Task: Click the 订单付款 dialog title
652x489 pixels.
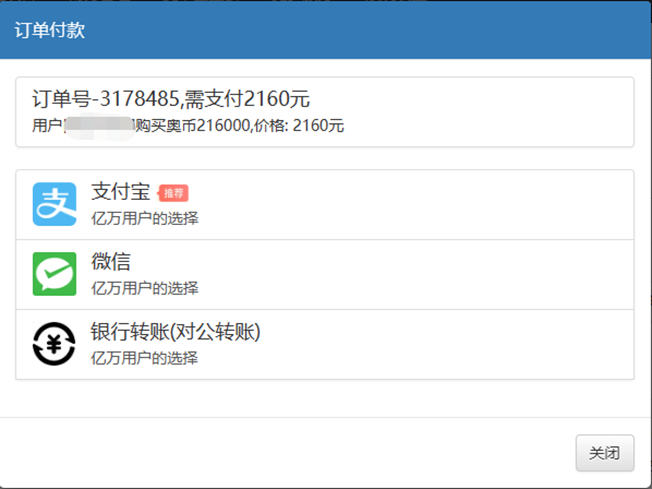Action: tap(49, 30)
